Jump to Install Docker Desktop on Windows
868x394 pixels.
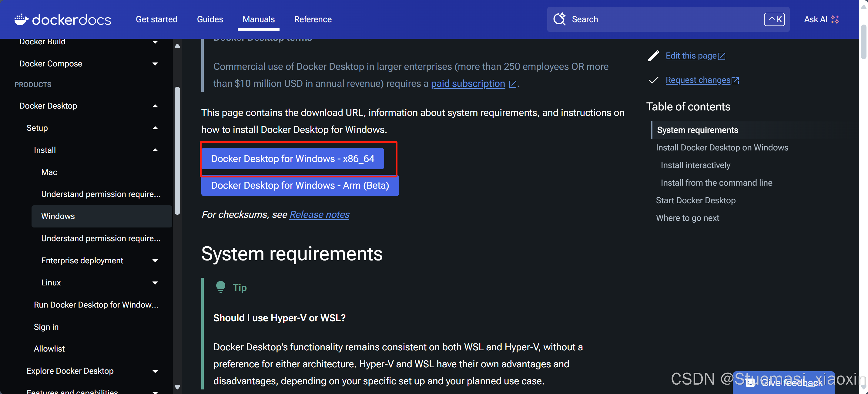(x=722, y=148)
